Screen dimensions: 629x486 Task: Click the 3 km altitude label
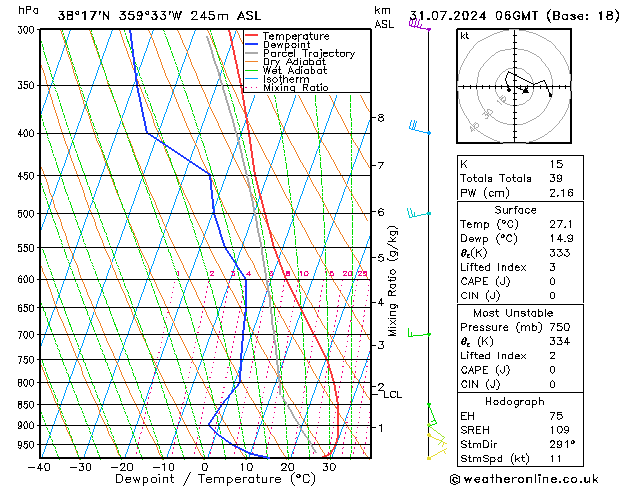(380, 345)
